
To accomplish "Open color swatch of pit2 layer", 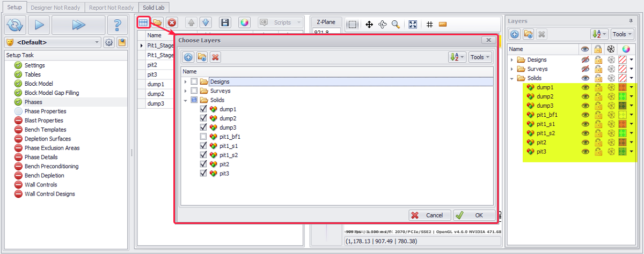I will (623, 142).
